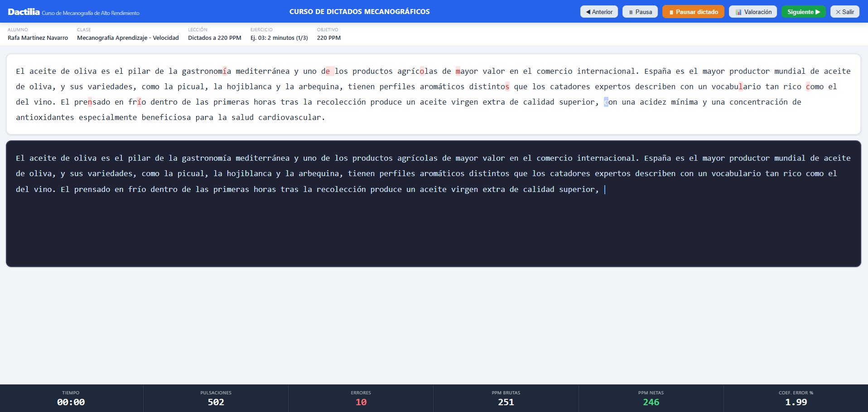Click the Pausa button
Image resolution: width=868 pixels, height=412 pixels.
(x=640, y=12)
